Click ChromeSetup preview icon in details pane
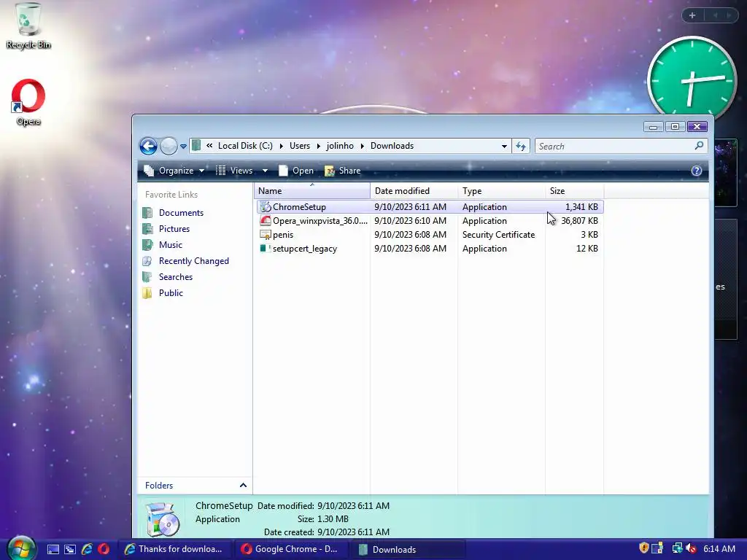Viewport: 747px width, 560px height. point(163,519)
